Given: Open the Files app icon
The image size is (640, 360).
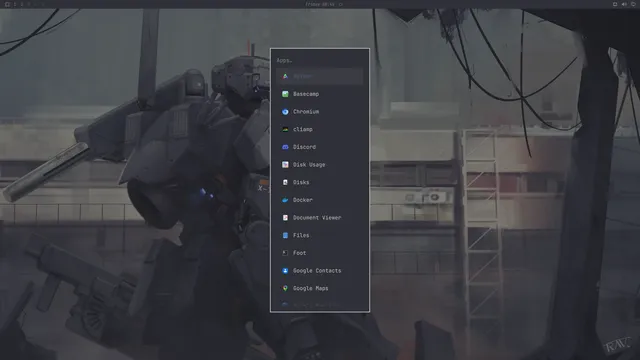Looking at the screenshot, I should pyautogui.click(x=285, y=235).
